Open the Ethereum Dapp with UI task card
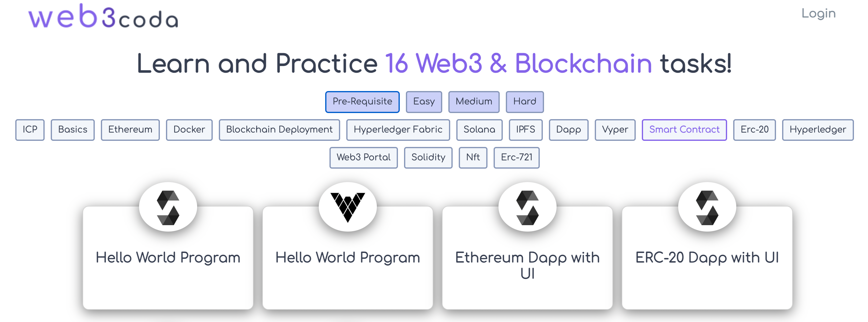The height and width of the screenshot is (322, 868). point(527,266)
